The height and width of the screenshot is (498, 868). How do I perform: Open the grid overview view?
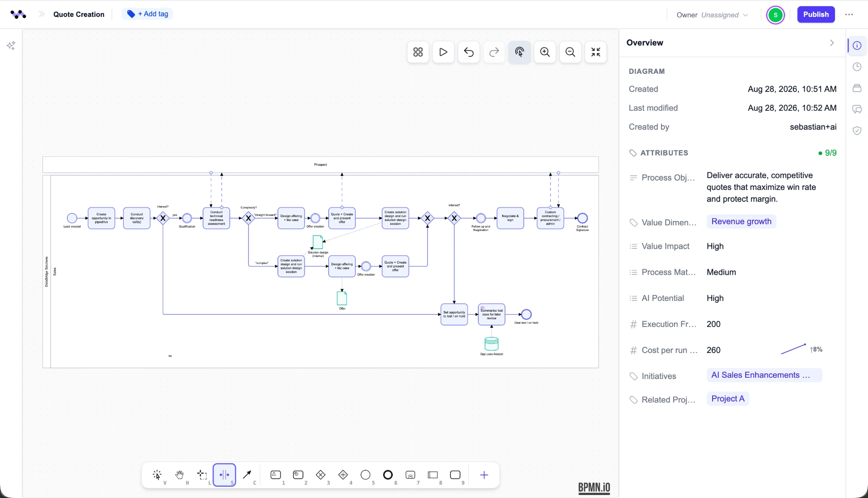click(418, 52)
